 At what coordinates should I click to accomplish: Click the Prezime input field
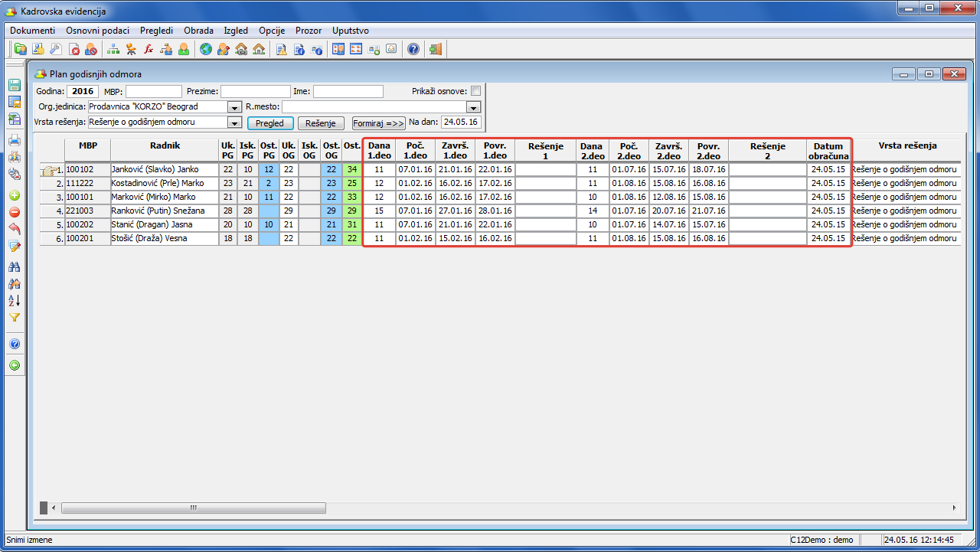pos(256,91)
